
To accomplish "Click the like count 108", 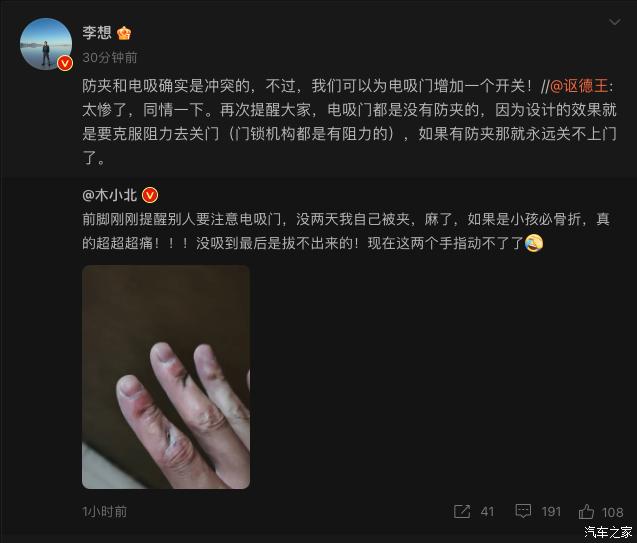I will tap(613, 513).
